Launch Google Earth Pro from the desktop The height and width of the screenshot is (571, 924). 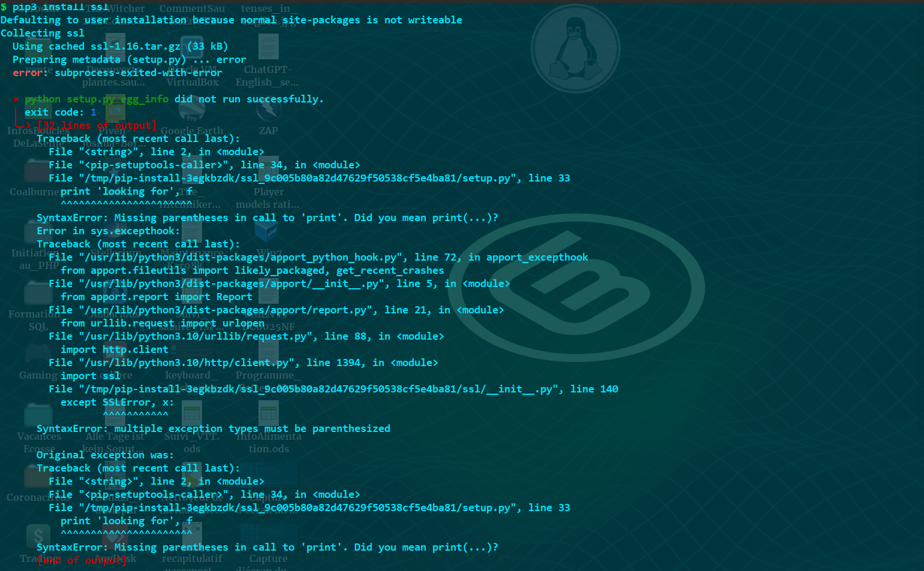192,109
